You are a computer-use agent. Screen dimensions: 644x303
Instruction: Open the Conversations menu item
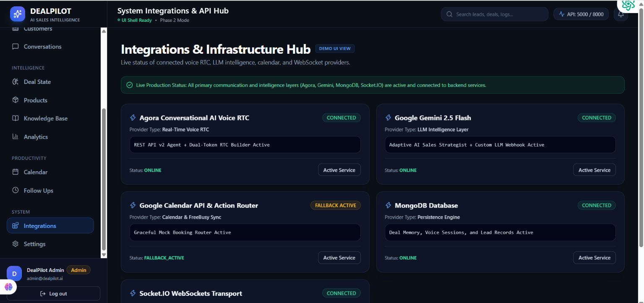tap(50, 47)
